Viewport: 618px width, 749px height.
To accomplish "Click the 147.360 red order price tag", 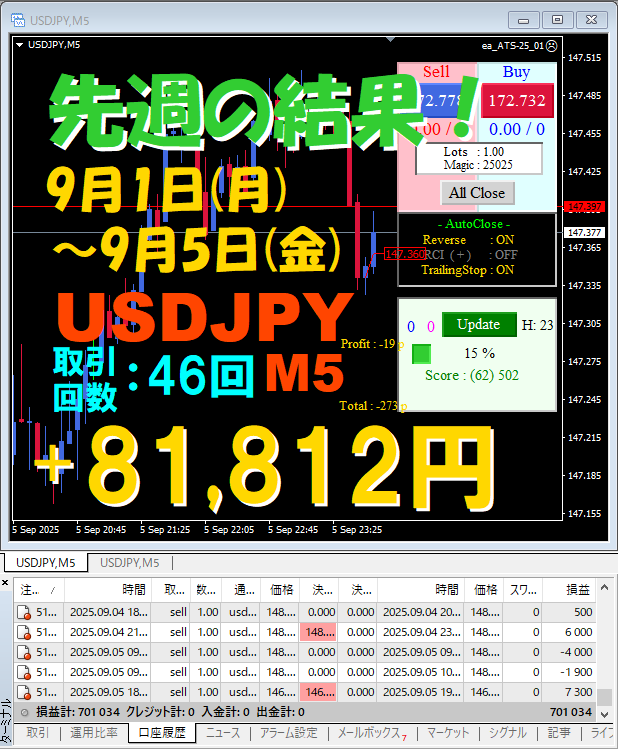I will click(x=405, y=254).
